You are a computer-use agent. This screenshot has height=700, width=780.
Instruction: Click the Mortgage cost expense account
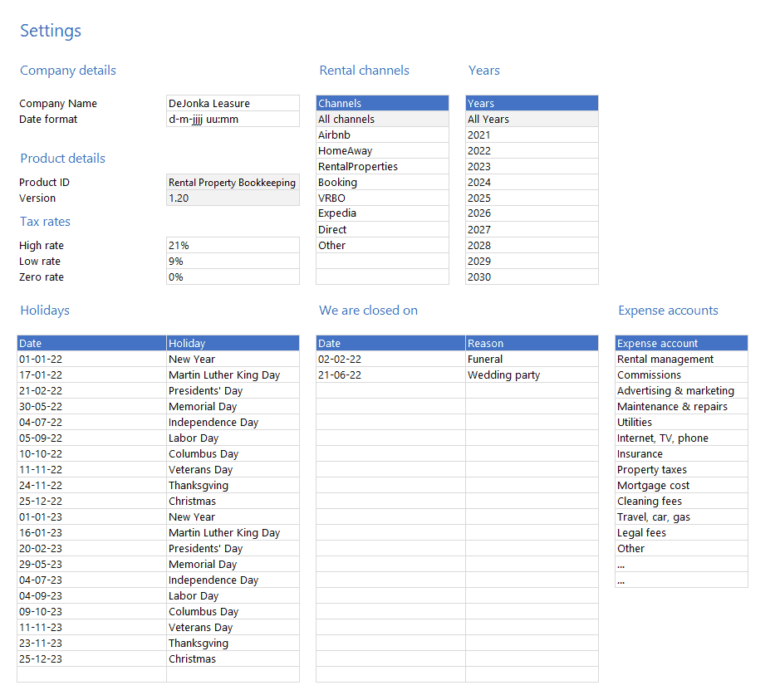tap(681, 486)
